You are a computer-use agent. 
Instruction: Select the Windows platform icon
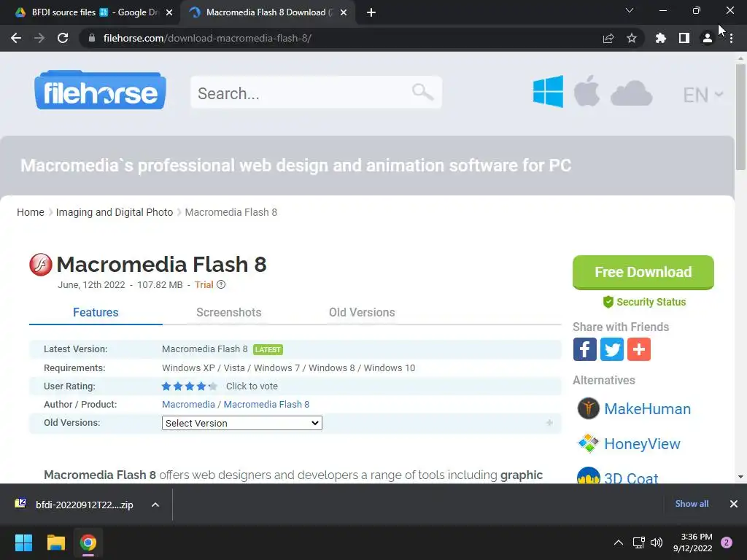click(x=548, y=91)
